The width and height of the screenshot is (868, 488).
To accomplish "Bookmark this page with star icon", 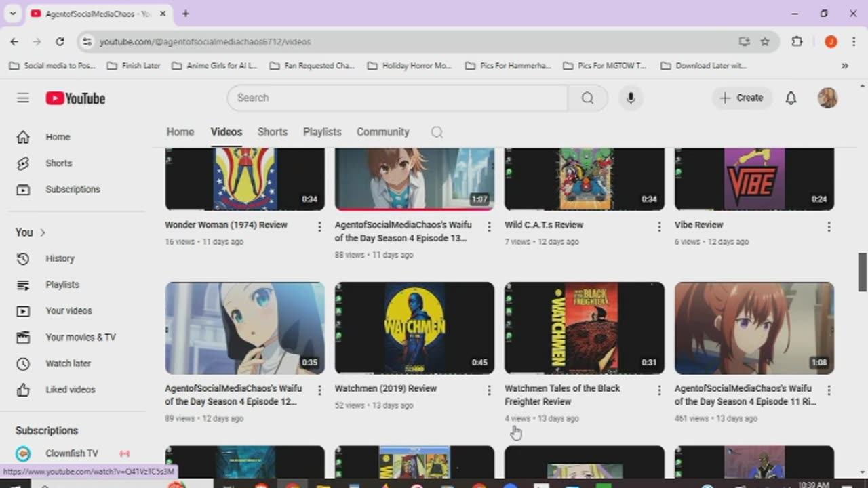I will click(765, 41).
